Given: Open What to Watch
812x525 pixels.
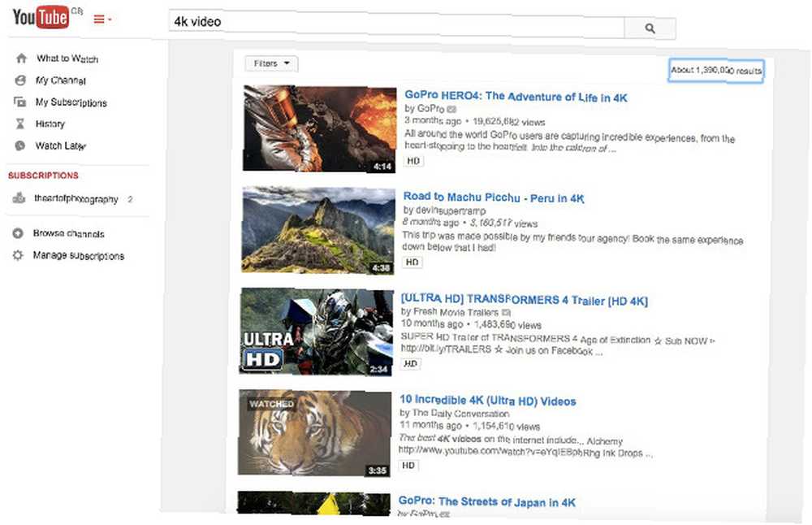Looking at the screenshot, I should [x=67, y=59].
